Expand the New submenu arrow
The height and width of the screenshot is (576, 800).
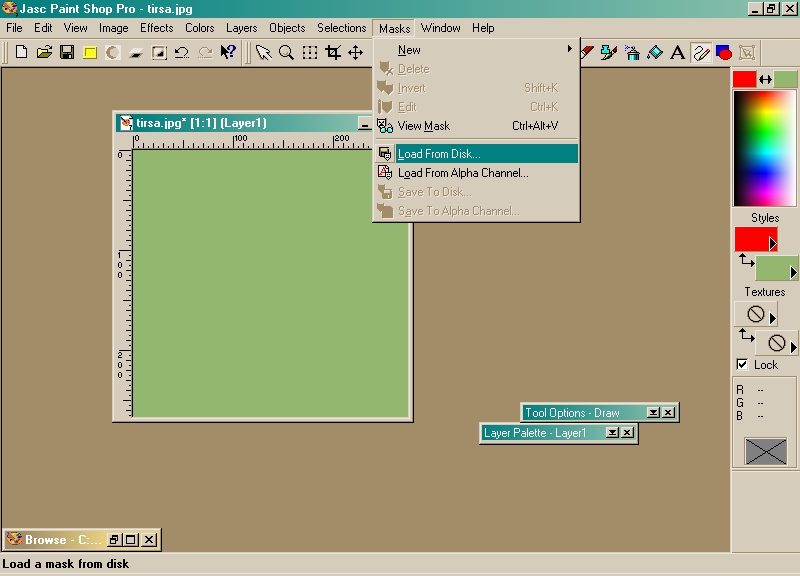click(569, 49)
